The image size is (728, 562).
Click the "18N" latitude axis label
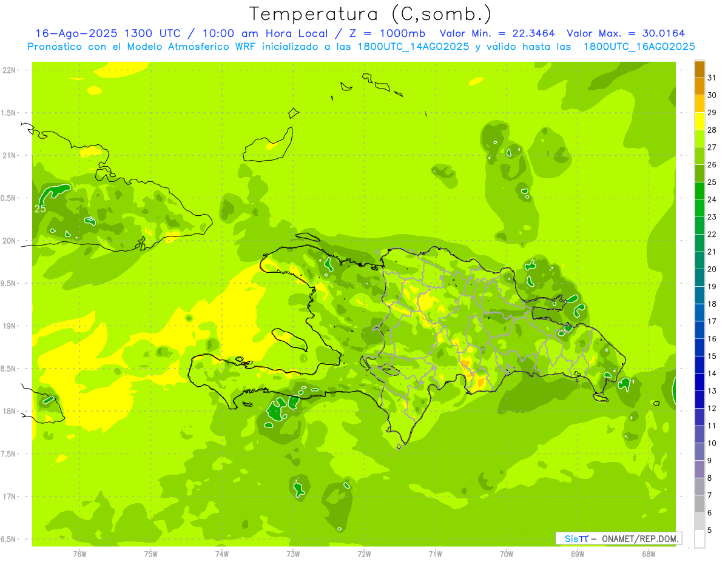click(x=10, y=411)
